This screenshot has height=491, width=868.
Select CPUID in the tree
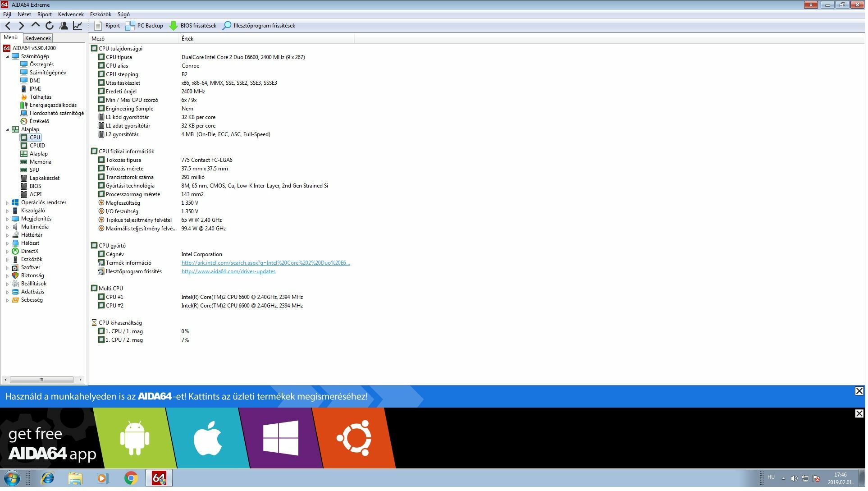(x=37, y=146)
